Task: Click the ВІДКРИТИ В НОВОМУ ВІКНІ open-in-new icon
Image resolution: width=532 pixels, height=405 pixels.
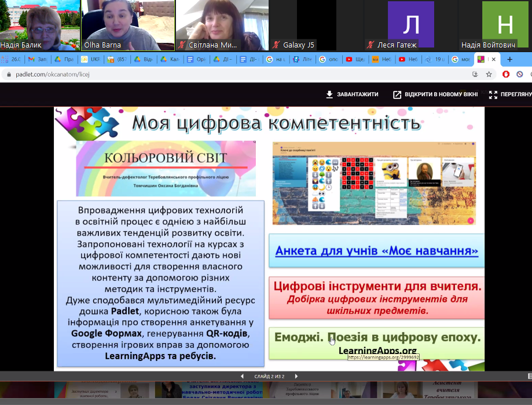Action: pyautogui.click(x=397, y=93)
